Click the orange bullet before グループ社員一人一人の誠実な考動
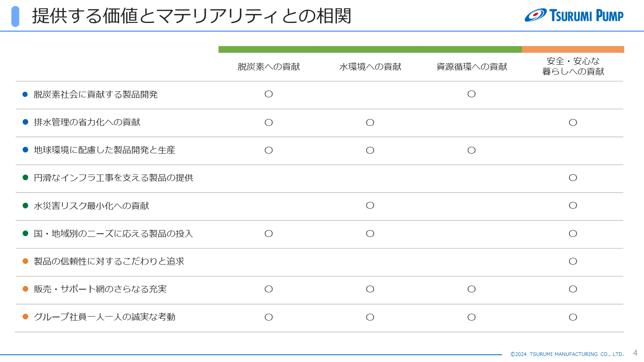The width and height of the screenshot is (644, 362). (25, 317)
